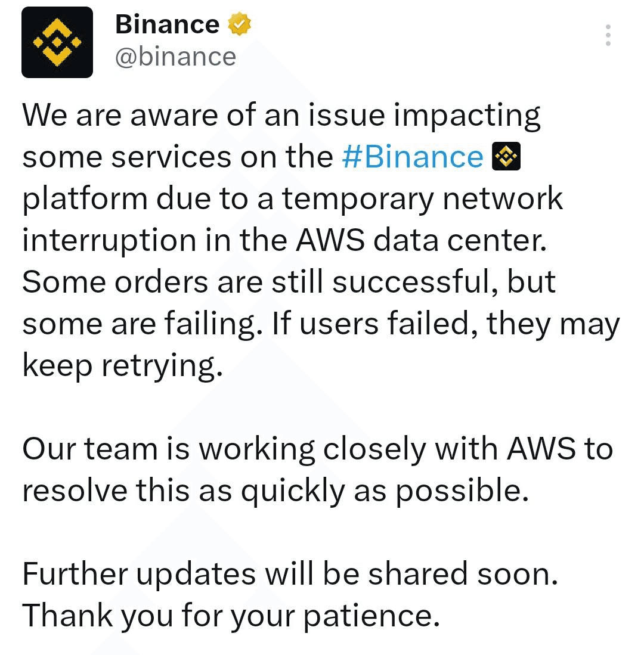
Task: Click the line "Our team is working closely with AWS to"
Action: click(317, 449)
